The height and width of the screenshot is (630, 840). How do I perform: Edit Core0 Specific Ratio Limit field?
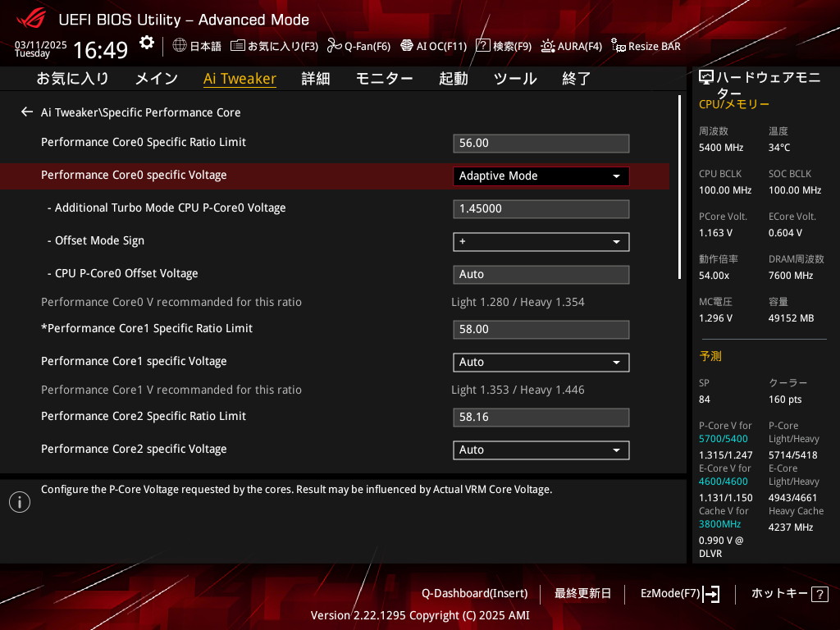click(x=541, y=144)
